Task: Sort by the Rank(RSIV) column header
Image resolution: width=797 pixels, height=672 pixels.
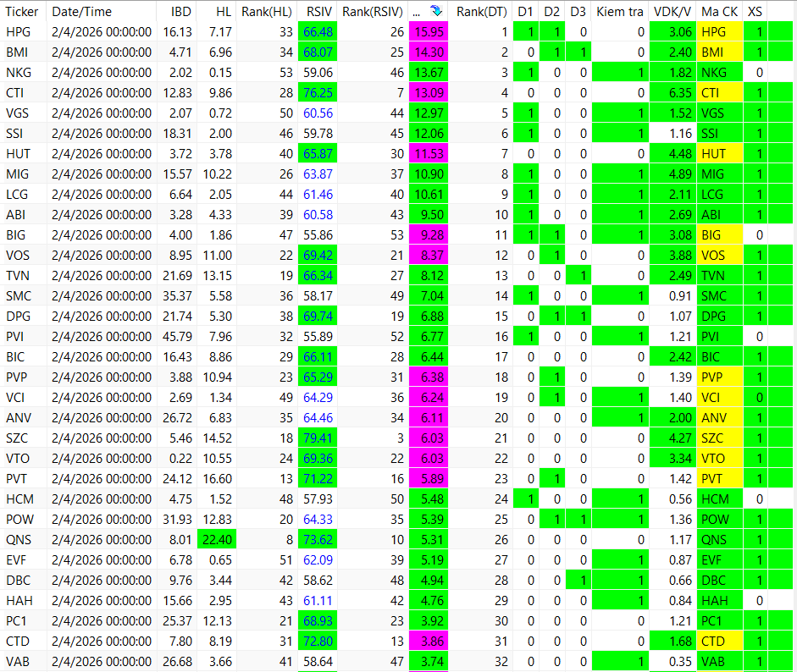Action: tap(373, 11)
